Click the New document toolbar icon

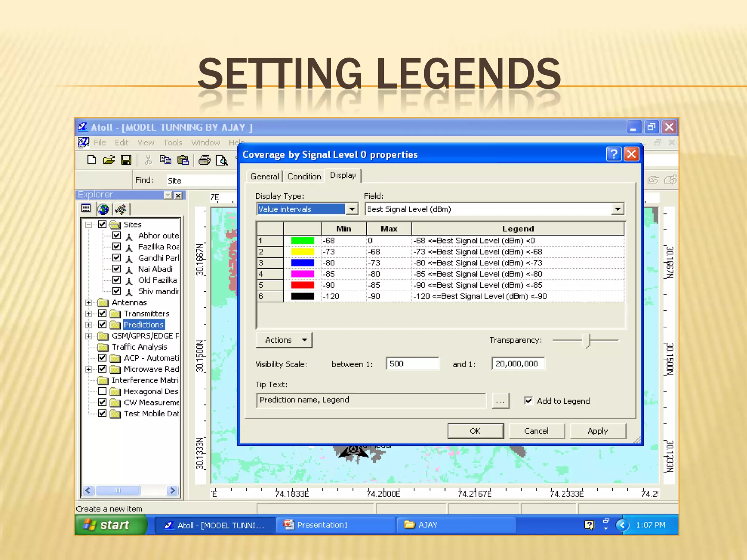[92, 160]
